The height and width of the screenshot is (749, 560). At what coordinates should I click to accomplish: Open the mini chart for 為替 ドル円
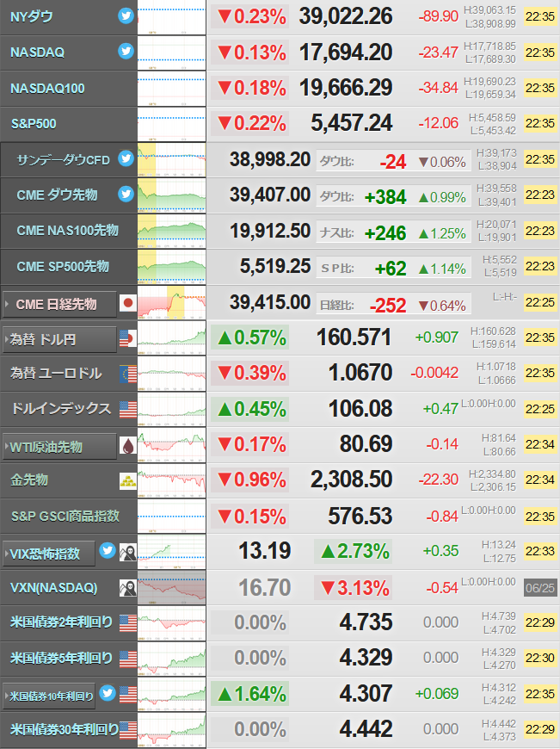(171, 337)
